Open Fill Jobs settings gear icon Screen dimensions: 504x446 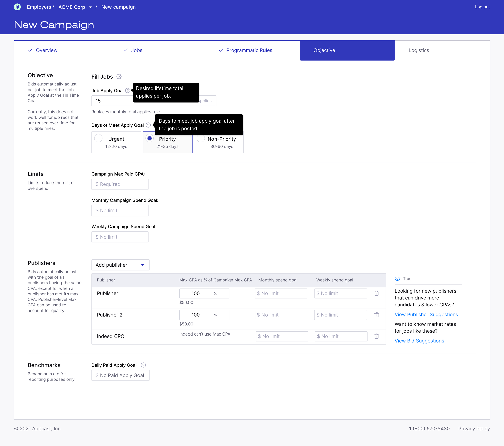pyautogui.click(x=119, y=77)
